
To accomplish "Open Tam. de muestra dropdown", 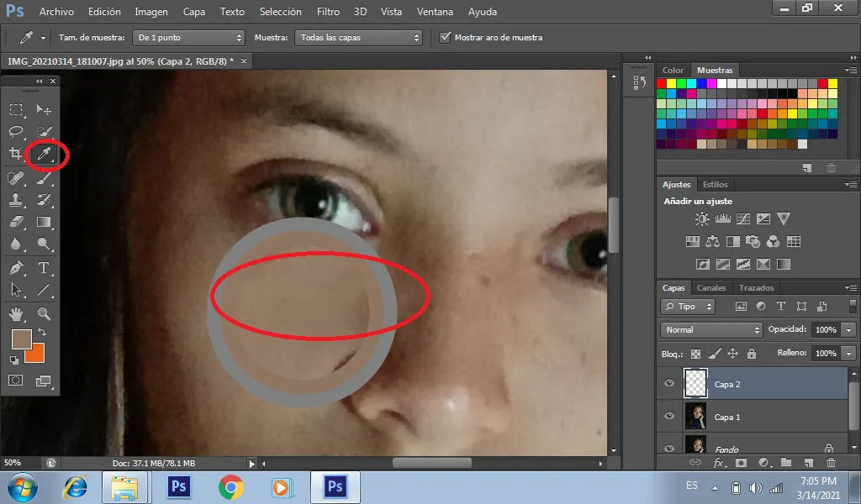I will tap(188, 37).
